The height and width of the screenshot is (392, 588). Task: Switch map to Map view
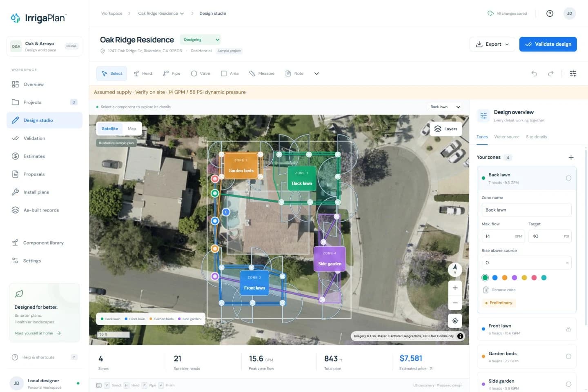pyautogui.click(x=132, y=129)
